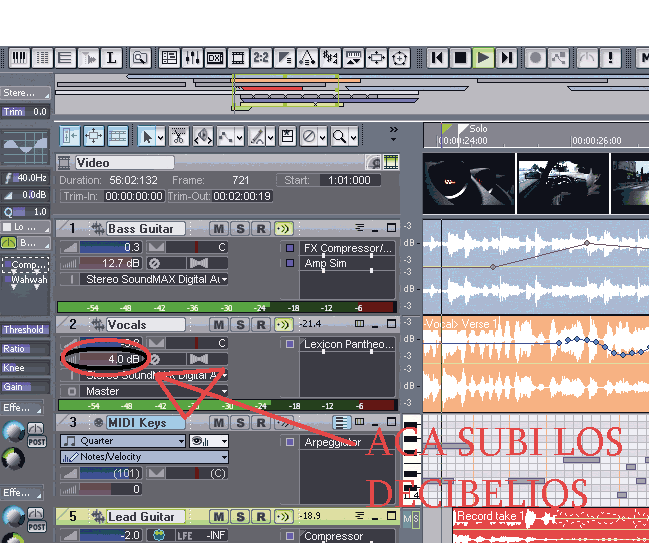The height and width of the screenshot is (543, 649).
Task: Rewind to the start of the project
Action: 437,58
